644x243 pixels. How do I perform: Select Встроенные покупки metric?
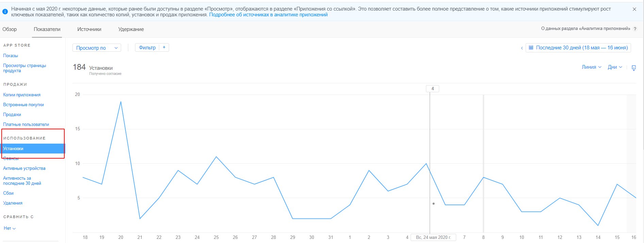pyautogui.click(x=23, y=104)
